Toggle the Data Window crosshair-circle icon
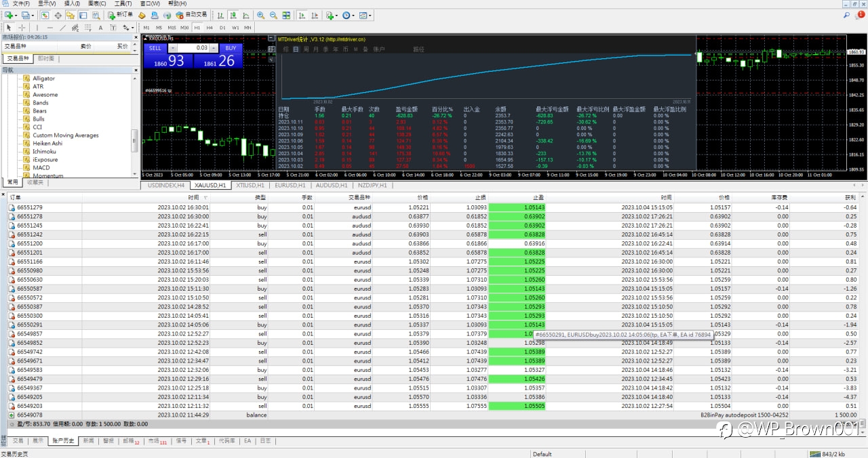Image resolution: width=868 pixels, height=458 pixels. click(x=58, y=15)
